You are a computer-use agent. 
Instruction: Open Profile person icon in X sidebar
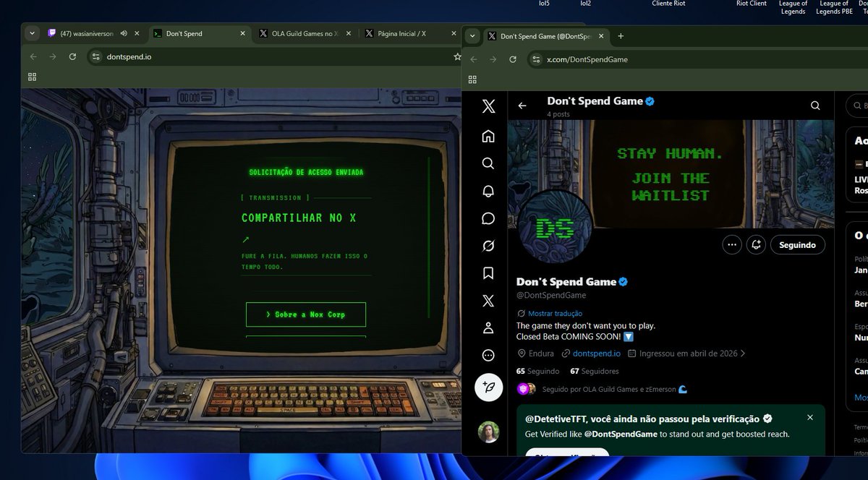coord(488,328)
